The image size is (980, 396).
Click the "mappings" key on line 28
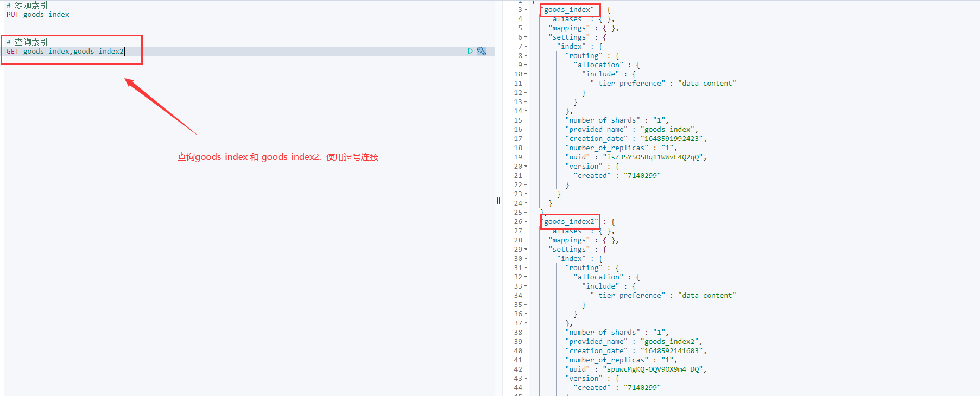coord(569,240)
